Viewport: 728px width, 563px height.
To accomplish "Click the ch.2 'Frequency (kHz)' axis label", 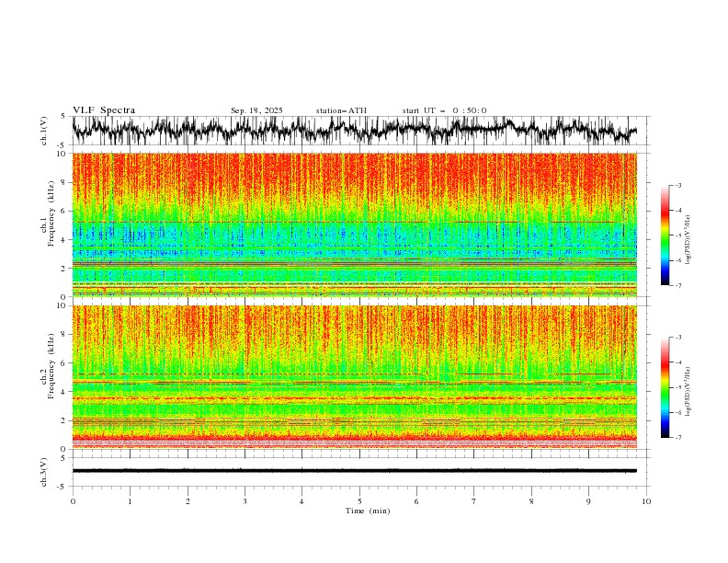I will click(x=51, y=366).
